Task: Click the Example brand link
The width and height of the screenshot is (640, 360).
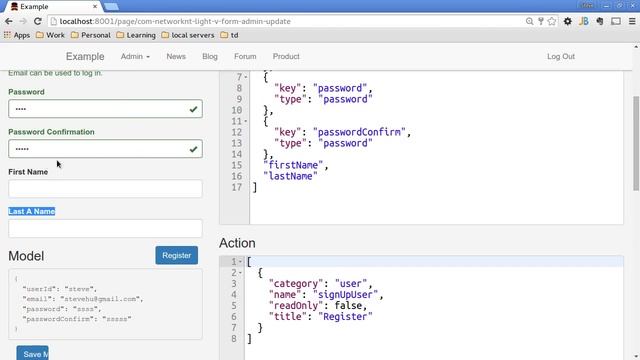Action: 85,56
